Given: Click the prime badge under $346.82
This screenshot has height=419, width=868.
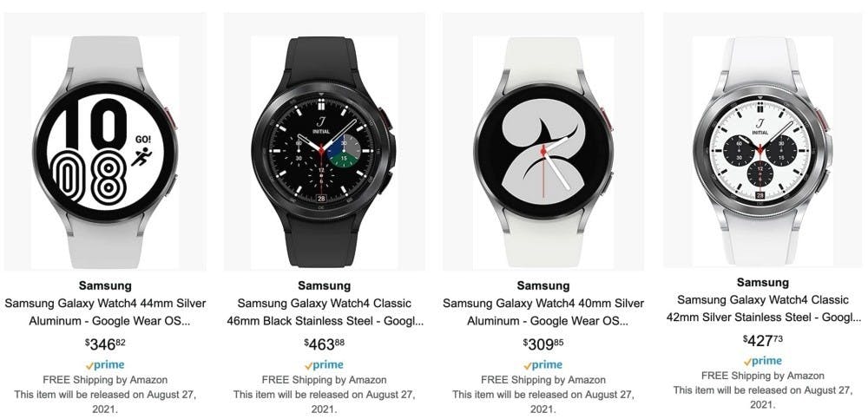Looking at the screenshot, I should [x=105, y=364].
